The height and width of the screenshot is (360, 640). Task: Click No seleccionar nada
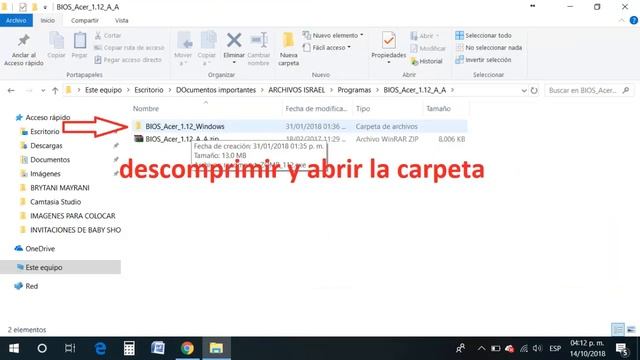pos(489,48)
